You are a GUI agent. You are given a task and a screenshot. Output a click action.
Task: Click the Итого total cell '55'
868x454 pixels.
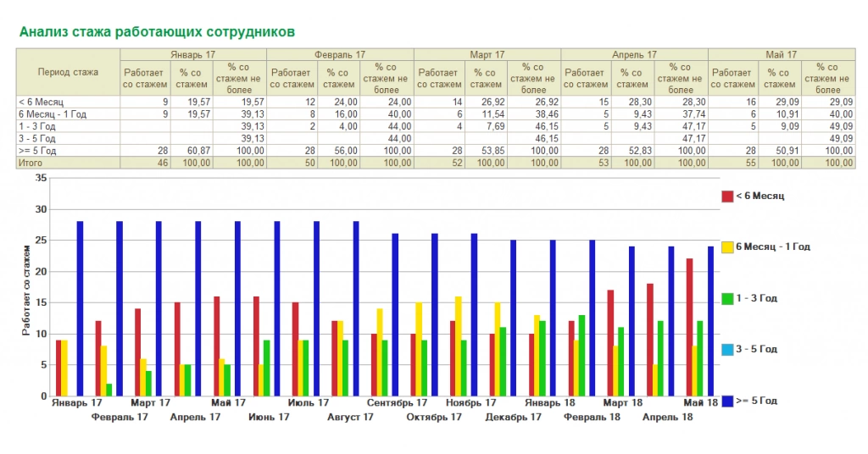[733, 163]
